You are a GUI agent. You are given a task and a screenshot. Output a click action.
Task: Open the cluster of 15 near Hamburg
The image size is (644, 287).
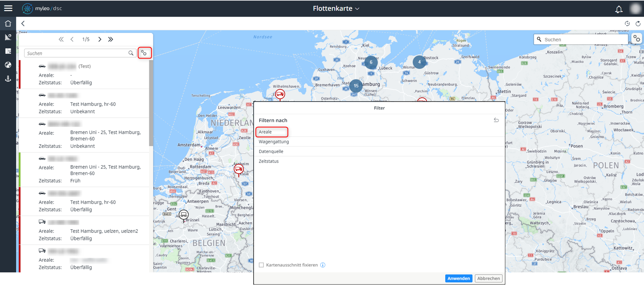click(356, 86)
